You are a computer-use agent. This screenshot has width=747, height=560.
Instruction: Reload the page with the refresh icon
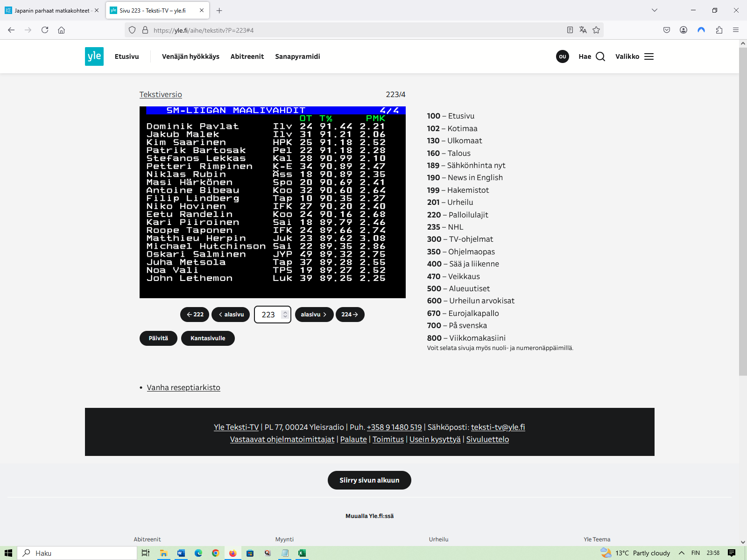[x=45, y=30]
